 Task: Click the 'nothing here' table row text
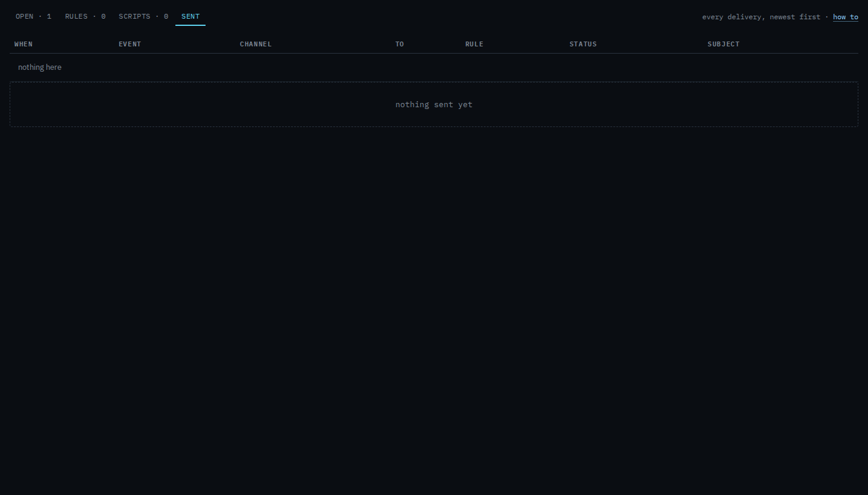tap(40, 67)
